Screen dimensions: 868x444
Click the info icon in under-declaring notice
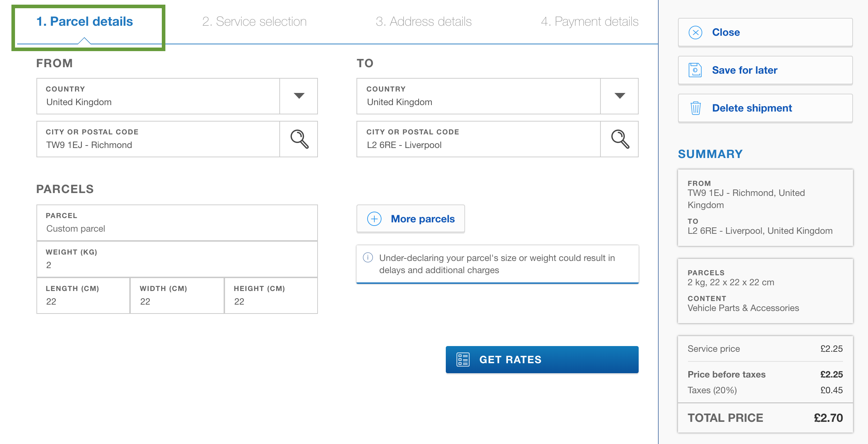[368, 257]
